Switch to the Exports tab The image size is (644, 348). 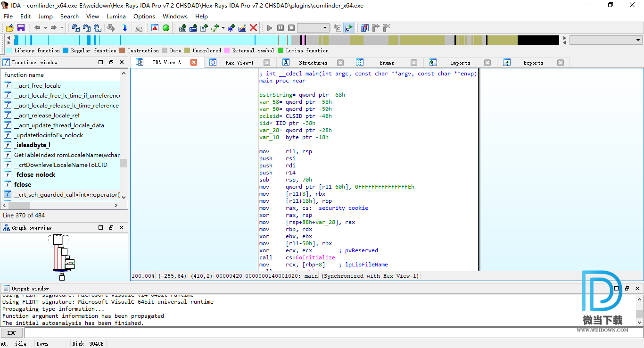(x=533, y=63)
